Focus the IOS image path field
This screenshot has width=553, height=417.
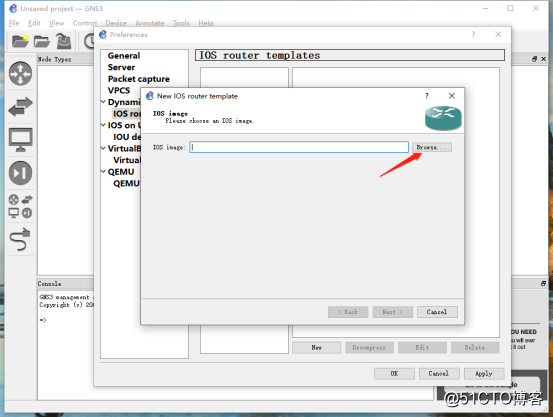point(299,147)
